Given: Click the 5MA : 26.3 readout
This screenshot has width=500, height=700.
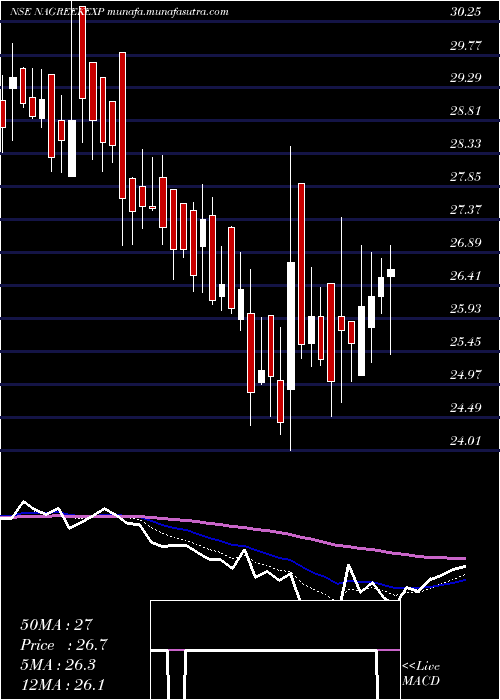Looking at the screenshot, I should tap(57, 665).
